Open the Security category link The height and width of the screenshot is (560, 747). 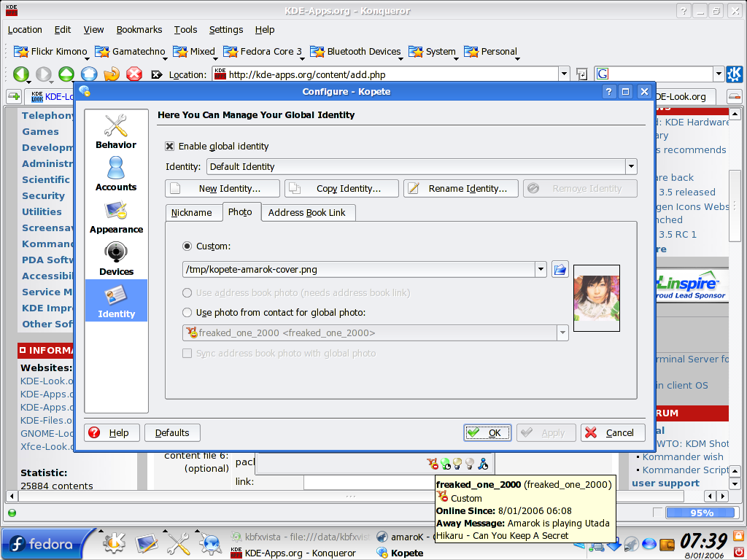(43, 195)
